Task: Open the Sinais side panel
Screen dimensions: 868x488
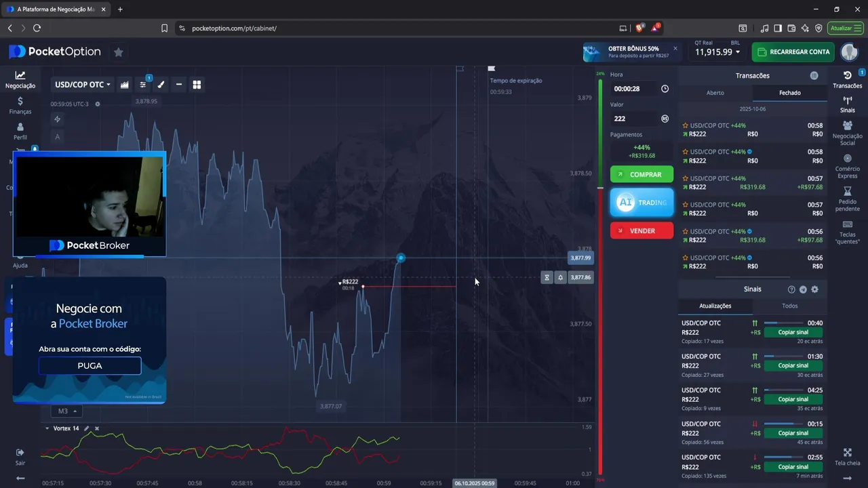Action: coord(847,104)
